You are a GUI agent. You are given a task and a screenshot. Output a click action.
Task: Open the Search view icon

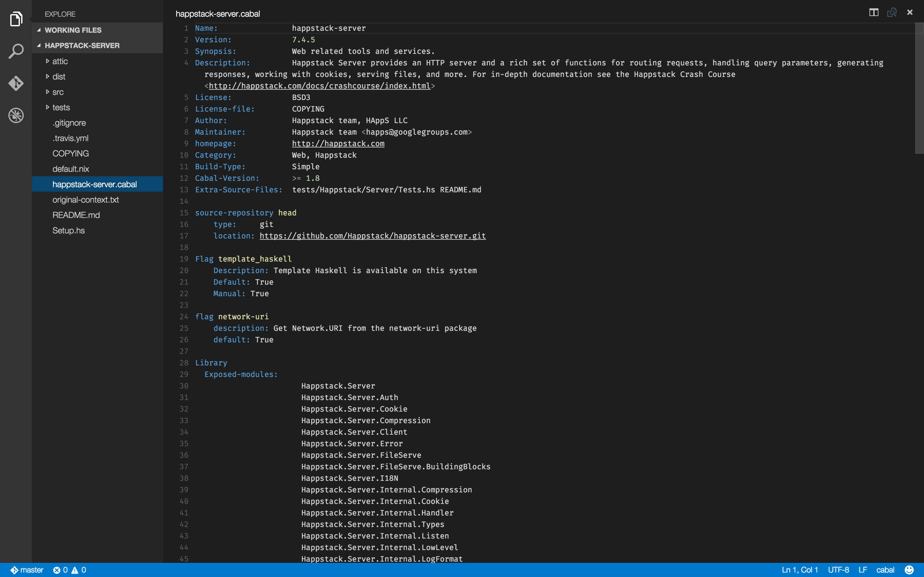point(16,51)
